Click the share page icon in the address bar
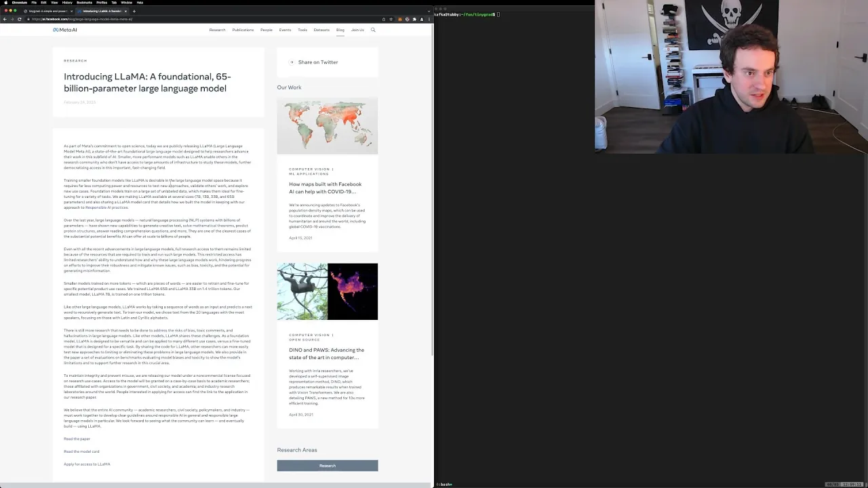This screenshot has width=868, height=488. [x=384, y=19]
